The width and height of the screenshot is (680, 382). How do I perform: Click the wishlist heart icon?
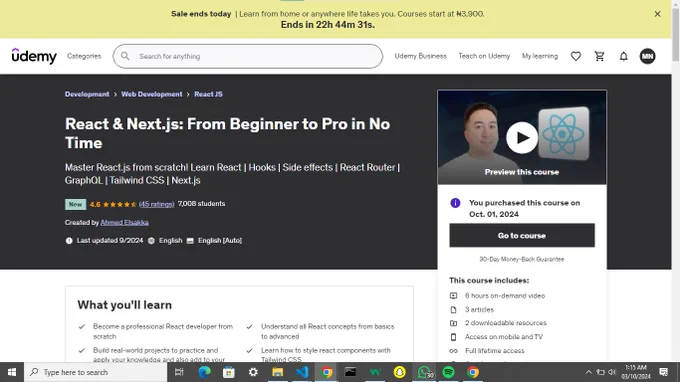(x=576, y=56)
